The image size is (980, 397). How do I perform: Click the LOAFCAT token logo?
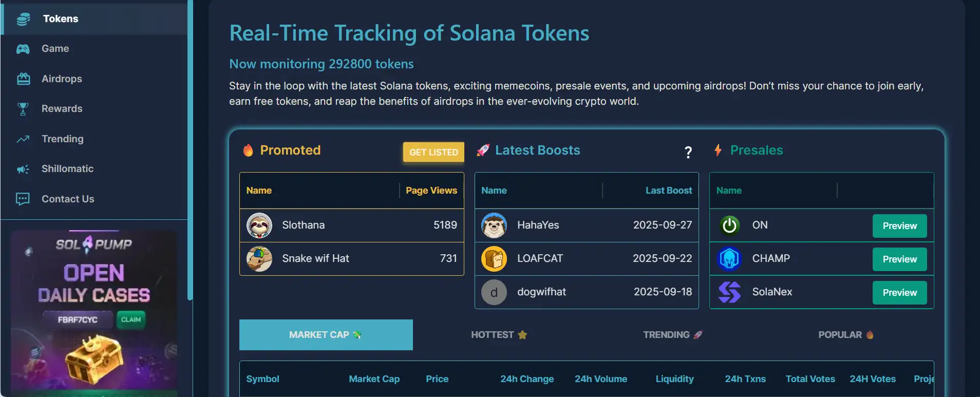click(x=494, y=259)
